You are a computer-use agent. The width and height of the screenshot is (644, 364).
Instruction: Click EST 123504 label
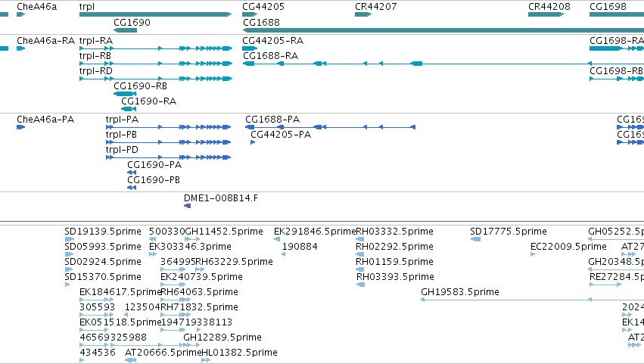(142, 308)
